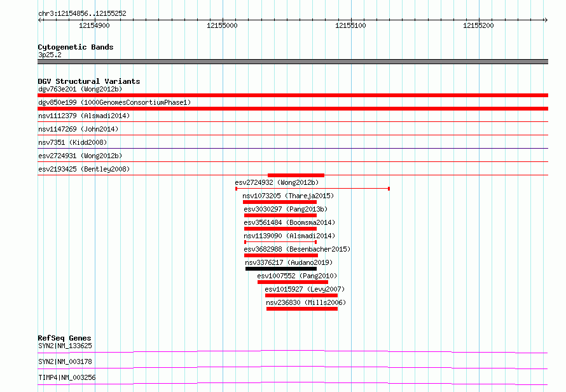
Task: Open variant nsv1147269 (John2014)
Action: pos(78,129)
